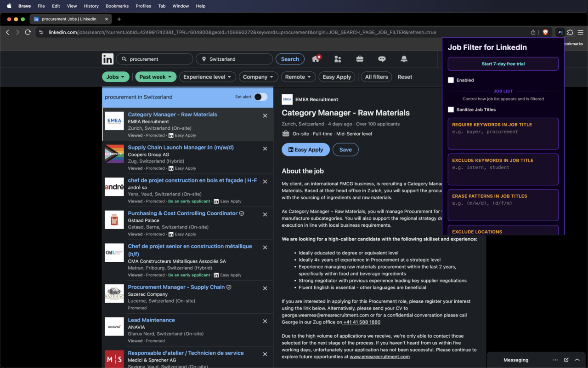Open EMEA Recruitment company link

coord(317,99)
